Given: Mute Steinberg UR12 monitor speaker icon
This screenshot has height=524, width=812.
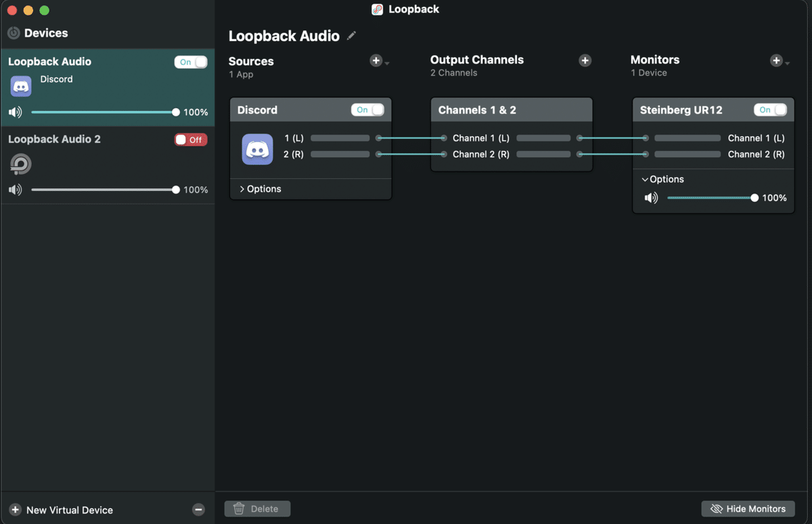Looking at the screenshot, I should [x=651, y=198].
